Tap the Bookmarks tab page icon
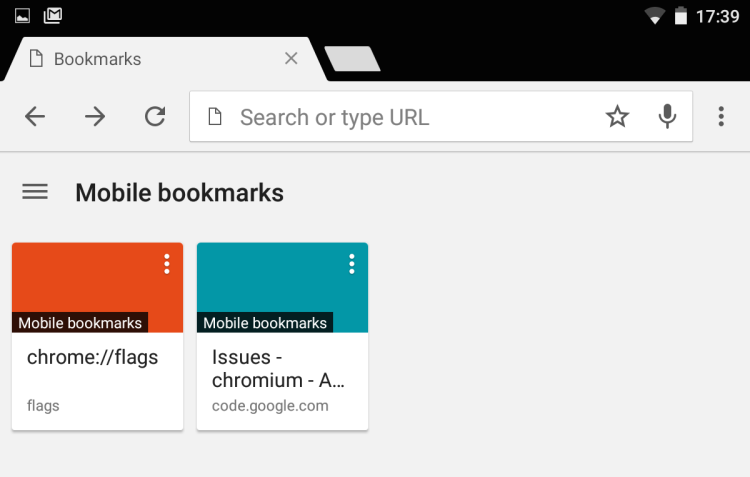The image size is (750, 477). pos(36,59)
